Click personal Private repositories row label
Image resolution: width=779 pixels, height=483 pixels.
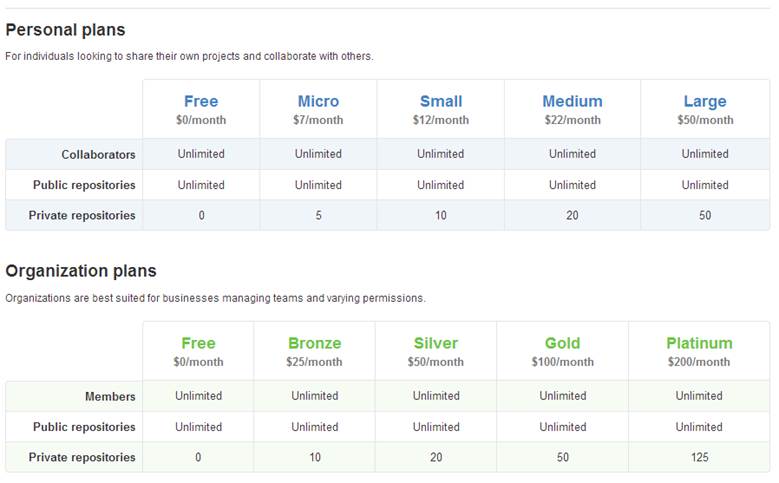pos(82,215)
